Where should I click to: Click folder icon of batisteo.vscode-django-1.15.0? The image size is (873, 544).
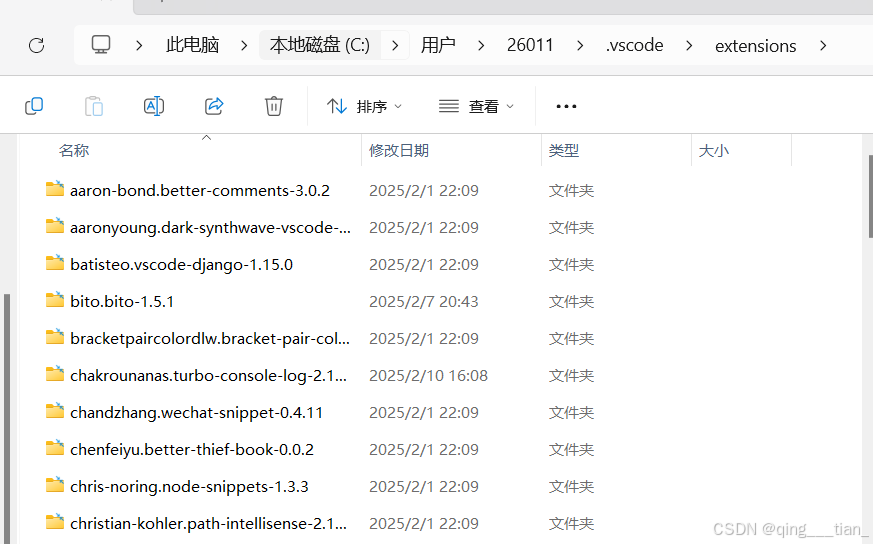(x=55, y=263)
